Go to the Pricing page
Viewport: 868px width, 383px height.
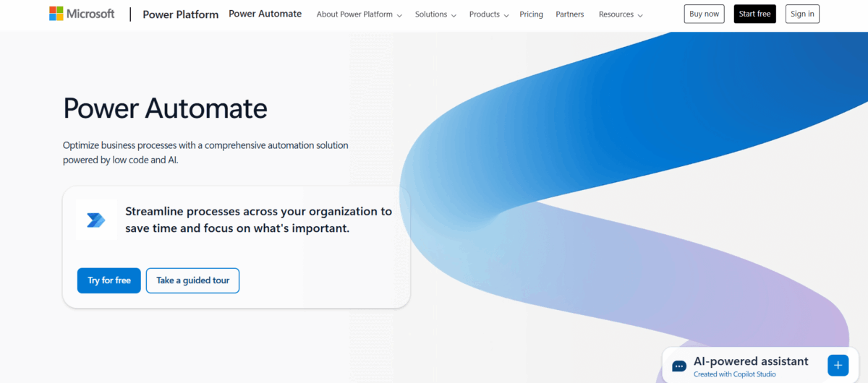(531, 14)
